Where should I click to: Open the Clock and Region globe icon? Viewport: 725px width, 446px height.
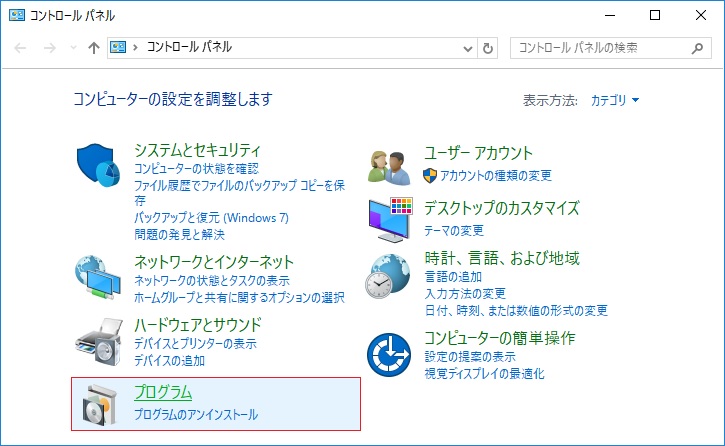click(387, 276)
